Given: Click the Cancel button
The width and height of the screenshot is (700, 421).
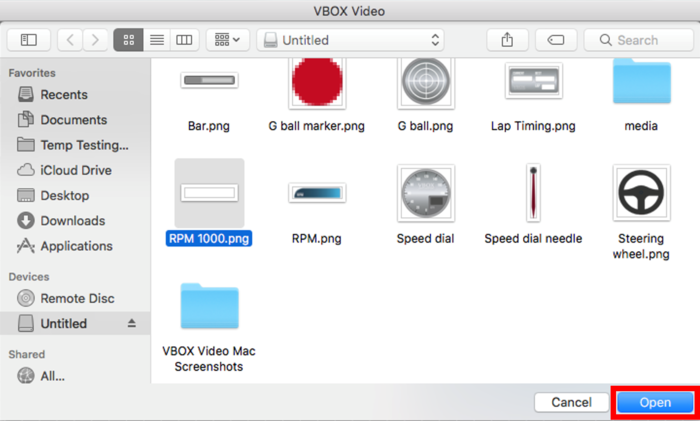Looking at the screenshot, I should pos(571,402).
